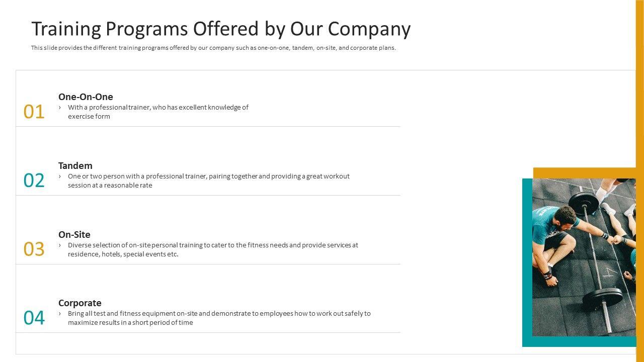Click the teal number 04
Viewport: 644px width, 362px height.
pos(34,318)
